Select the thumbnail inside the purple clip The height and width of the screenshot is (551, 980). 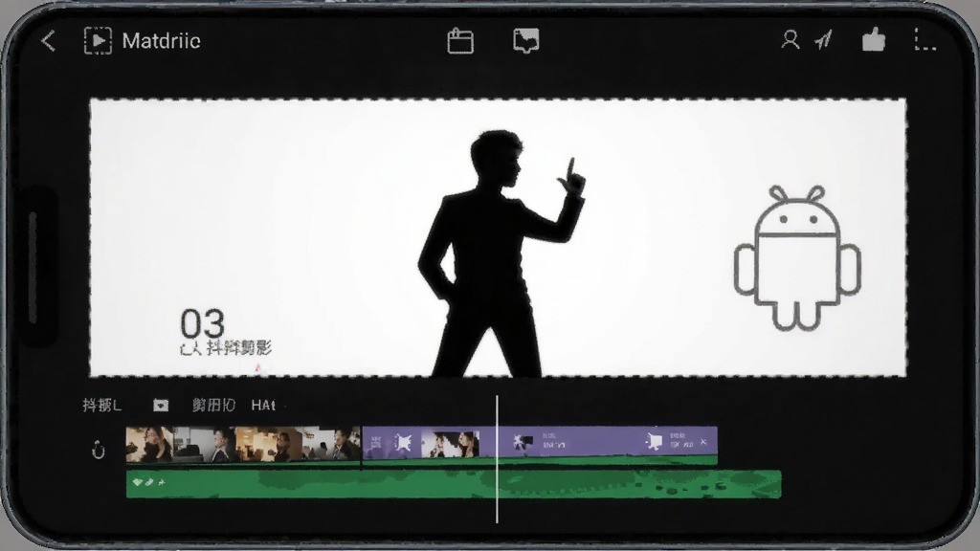click(450, 444)
